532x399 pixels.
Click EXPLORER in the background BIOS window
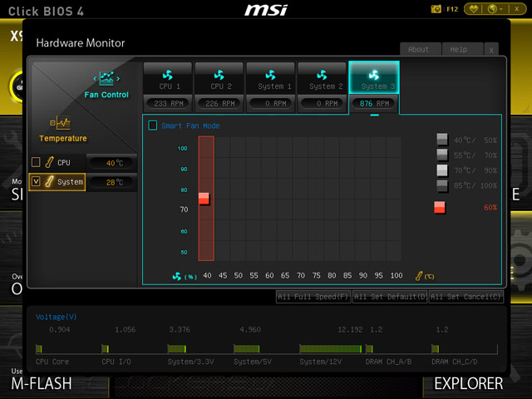click(x=469, y=383)
